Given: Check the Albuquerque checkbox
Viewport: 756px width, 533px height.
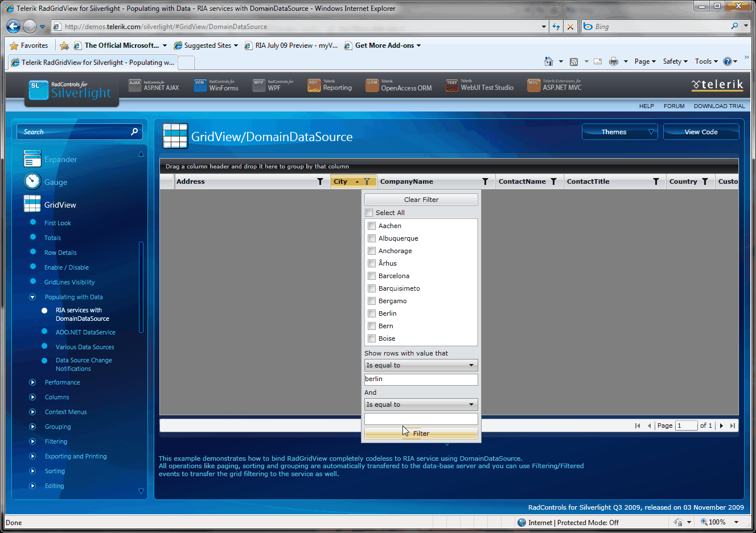Looking at the screenshot, I should 372,238.
